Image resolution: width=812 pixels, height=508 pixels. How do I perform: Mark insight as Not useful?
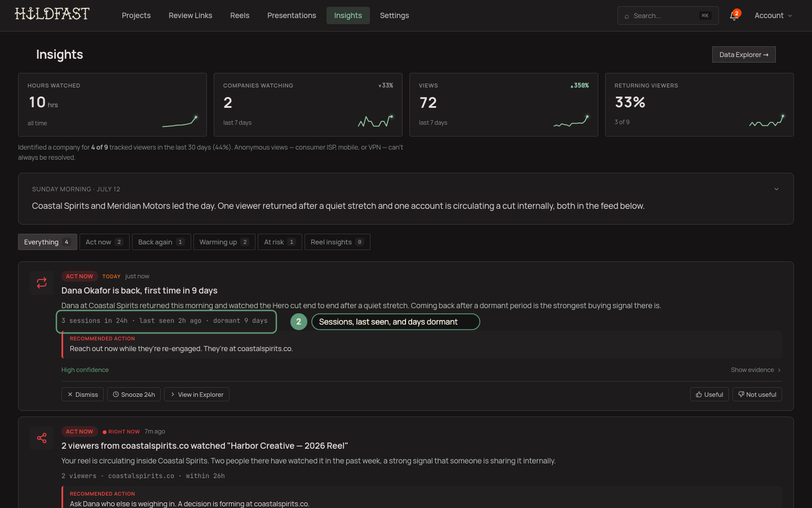(x=757, y=395)
